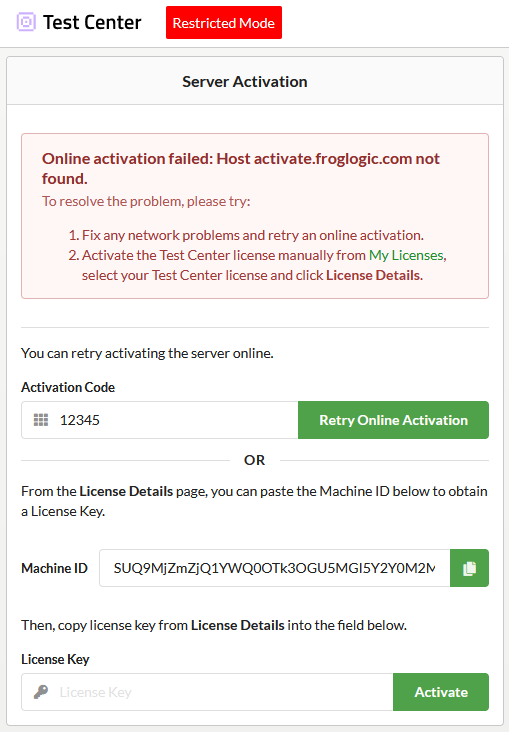The width and height of the screenshot is (509, 732).
Task: Select the Machine ID text field
Action: (x=275, y=568)
